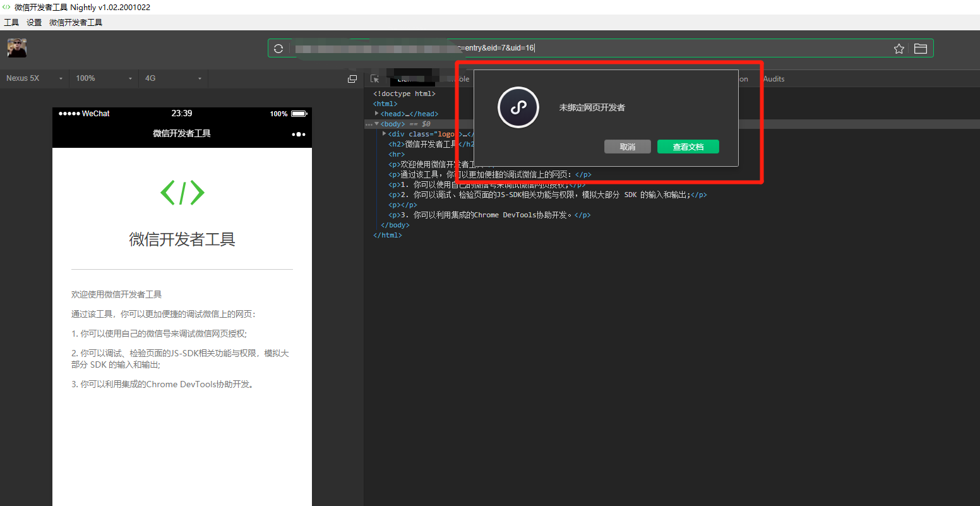Bookmark the page with the star icon
The height and width of the screenshot is (506, 980).
point(899,49)
